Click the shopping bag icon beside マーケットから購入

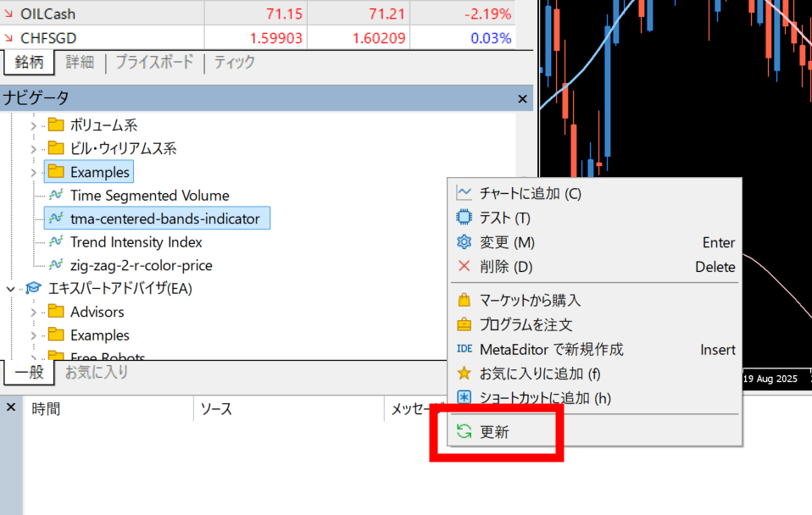pyautogui.click(x=464, y=300)
